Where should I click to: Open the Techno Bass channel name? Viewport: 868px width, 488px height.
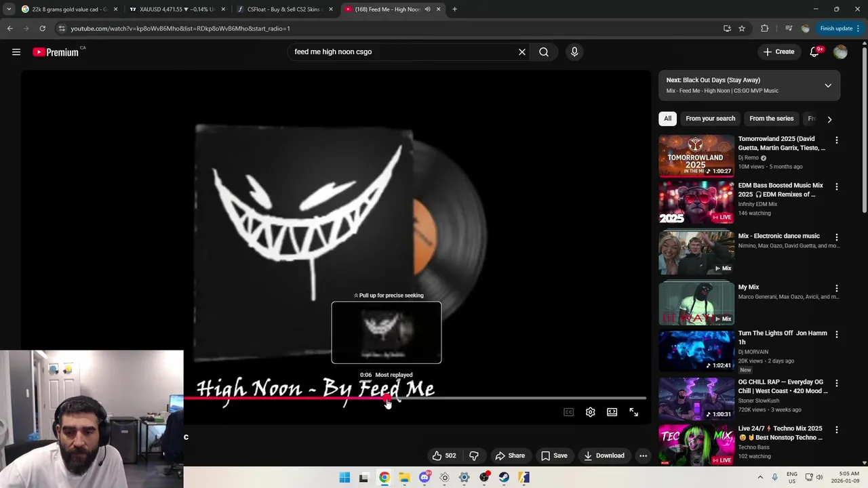point(753,447)
